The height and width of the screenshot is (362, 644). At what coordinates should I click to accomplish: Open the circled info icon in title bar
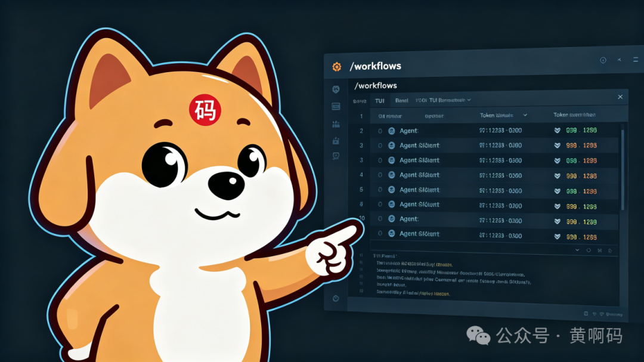coord(603,60)
